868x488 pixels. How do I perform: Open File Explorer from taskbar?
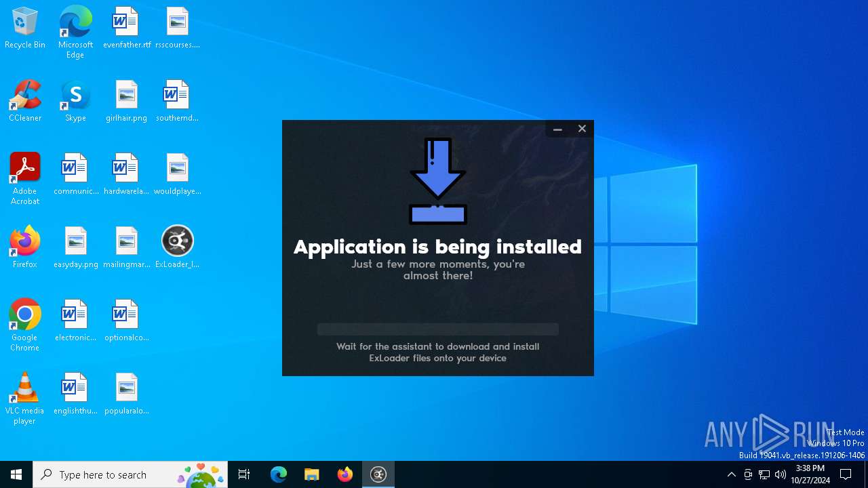pyautogui.click(x=311, y=474)
